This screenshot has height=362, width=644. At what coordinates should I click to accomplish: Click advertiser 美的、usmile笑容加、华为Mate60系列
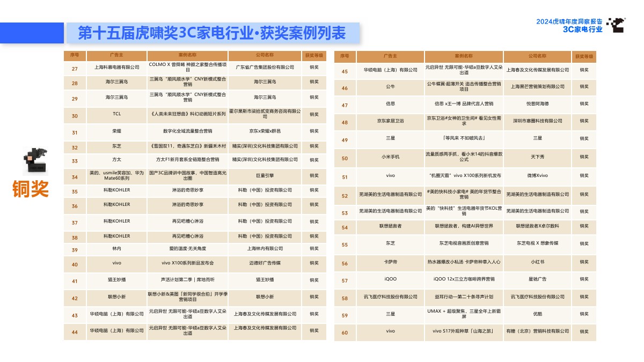(x=116, y=175)
